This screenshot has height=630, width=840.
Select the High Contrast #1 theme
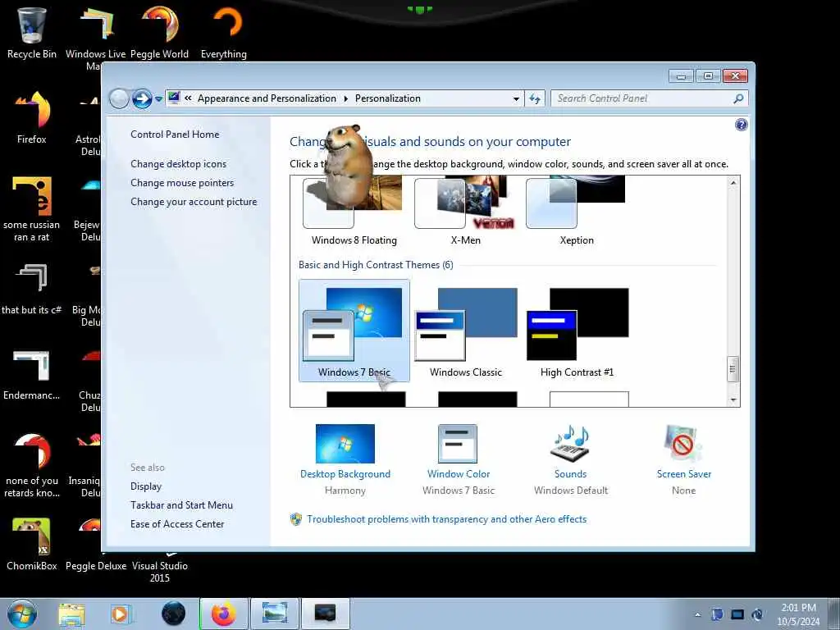tap(577, 331)
